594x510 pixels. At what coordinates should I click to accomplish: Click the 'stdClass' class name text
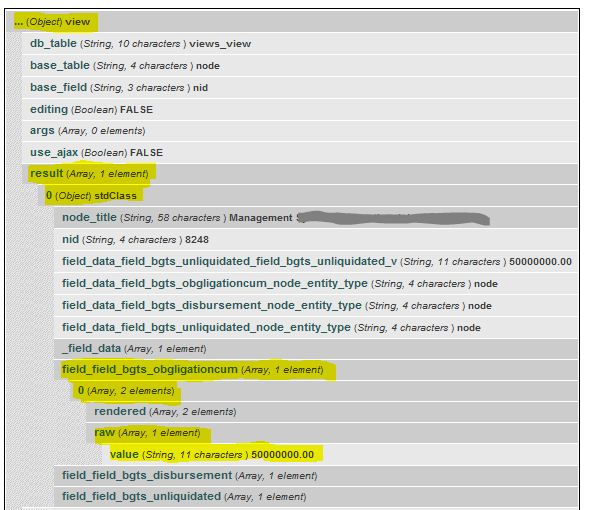(x=116, y=196)
